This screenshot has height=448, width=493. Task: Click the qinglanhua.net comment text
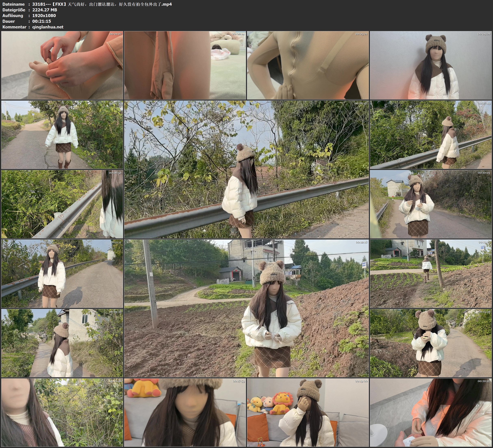(48, 27)
